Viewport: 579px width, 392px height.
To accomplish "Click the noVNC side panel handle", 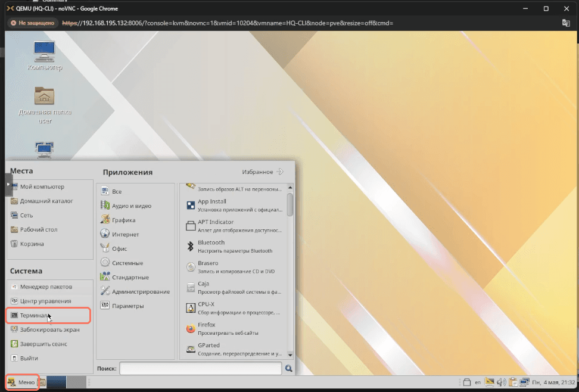I will point(8,184).
